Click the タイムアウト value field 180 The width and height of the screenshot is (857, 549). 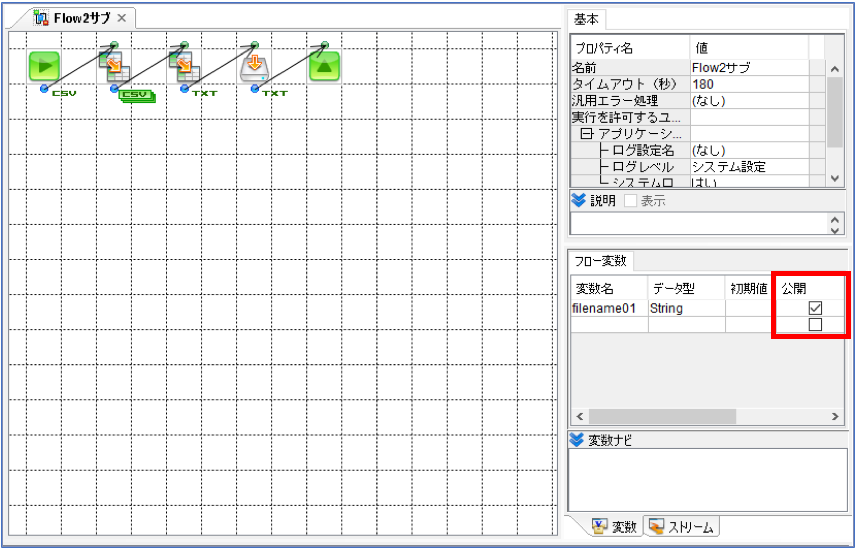[x=749, y=84]
